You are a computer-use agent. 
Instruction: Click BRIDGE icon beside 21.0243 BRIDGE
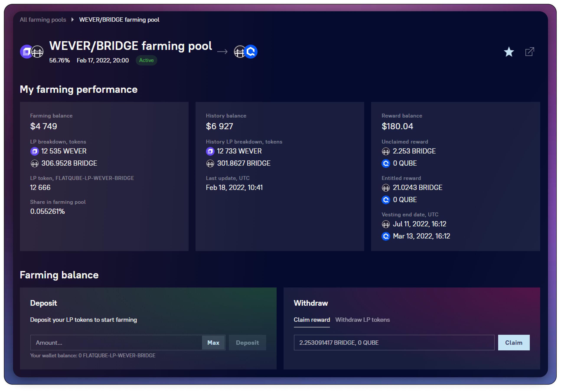[386, 188]
